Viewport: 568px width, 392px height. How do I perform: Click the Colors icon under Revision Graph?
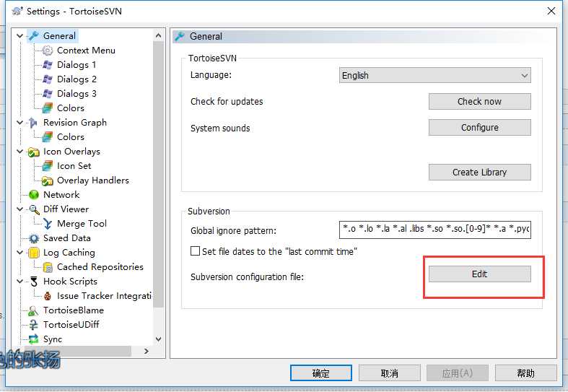point(48,137)
